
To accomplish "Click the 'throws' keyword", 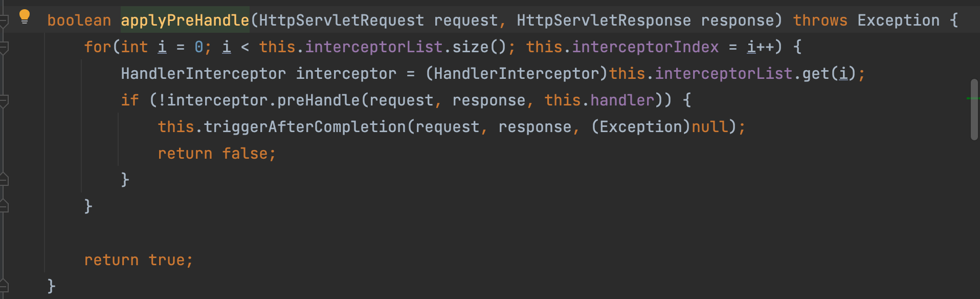I will [x=820, y=20].
